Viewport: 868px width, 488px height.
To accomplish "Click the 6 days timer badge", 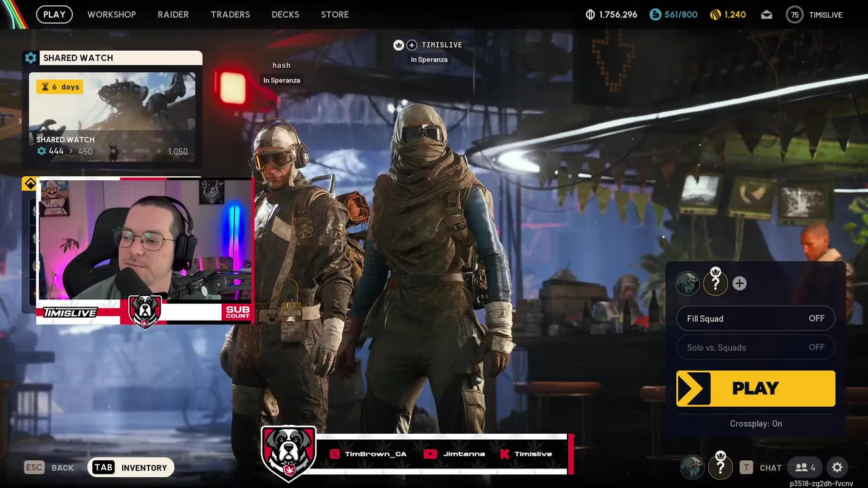I will click(60, 87).
